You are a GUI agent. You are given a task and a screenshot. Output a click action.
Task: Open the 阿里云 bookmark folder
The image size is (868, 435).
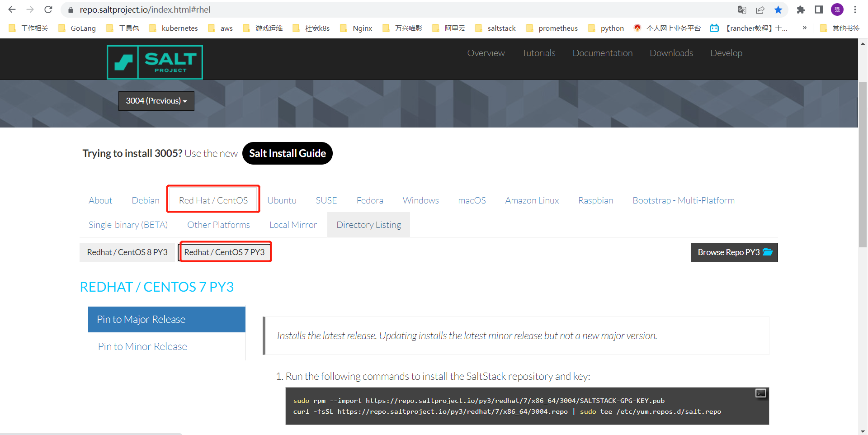point(448,28)
